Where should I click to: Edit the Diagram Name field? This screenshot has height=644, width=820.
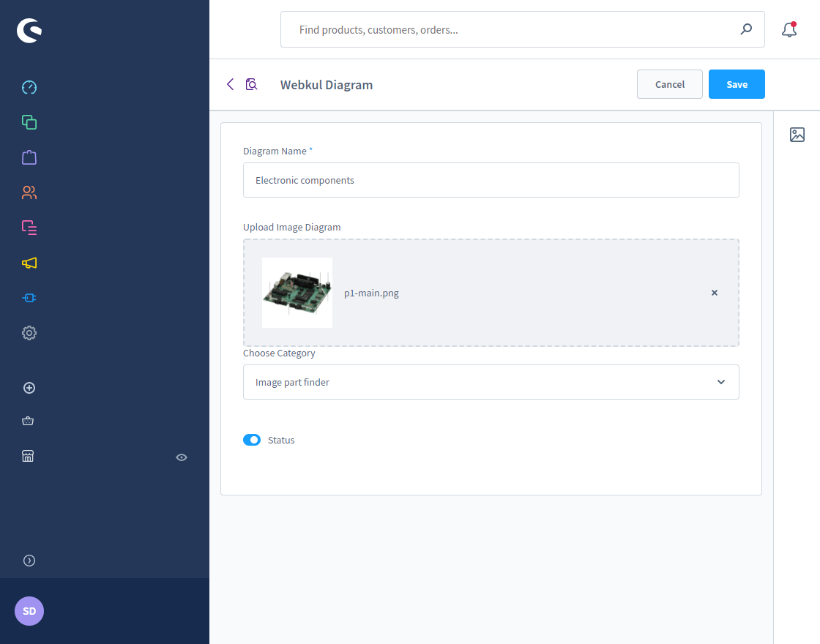pyautogui.click(x=491, y=180)
